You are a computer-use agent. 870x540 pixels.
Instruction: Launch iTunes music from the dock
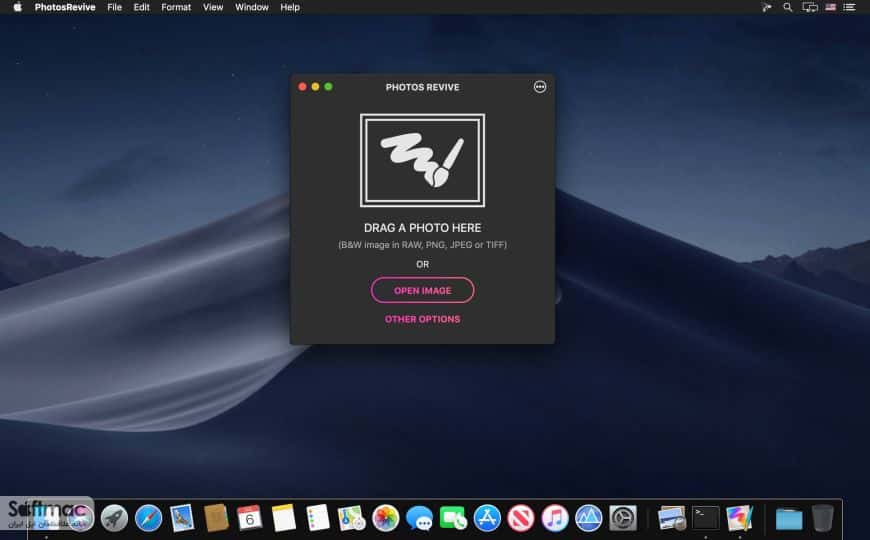555,518
